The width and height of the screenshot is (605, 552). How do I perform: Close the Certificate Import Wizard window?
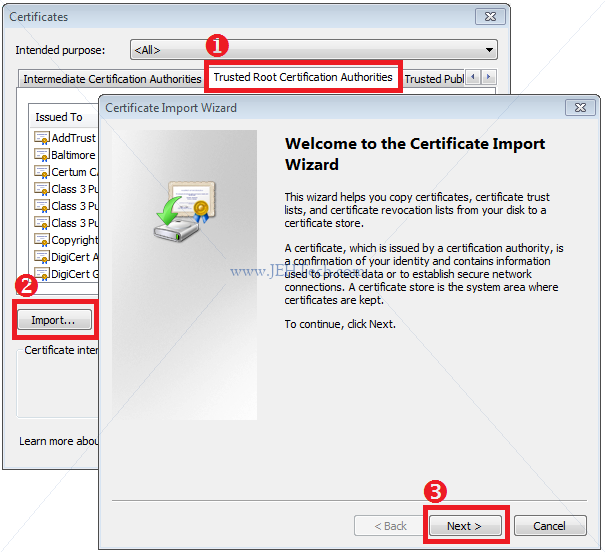coord(580,108)
